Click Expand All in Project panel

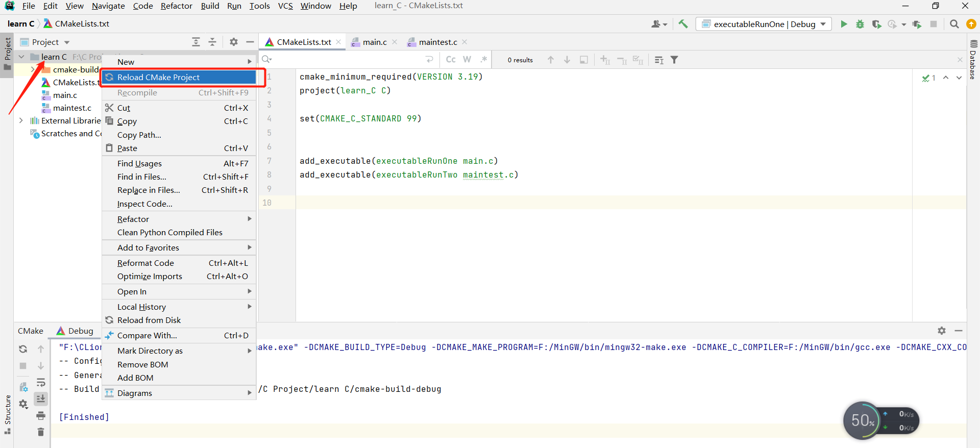[196, 42]
